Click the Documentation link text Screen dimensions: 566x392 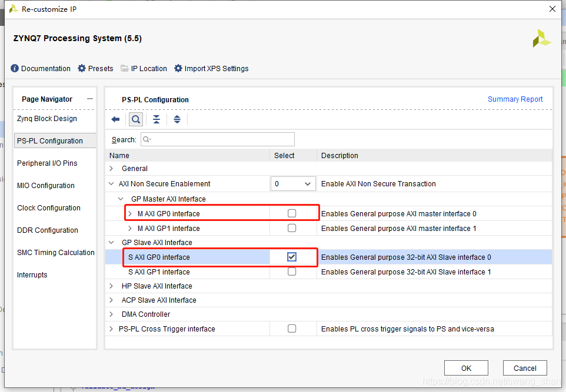click(46, 69)
